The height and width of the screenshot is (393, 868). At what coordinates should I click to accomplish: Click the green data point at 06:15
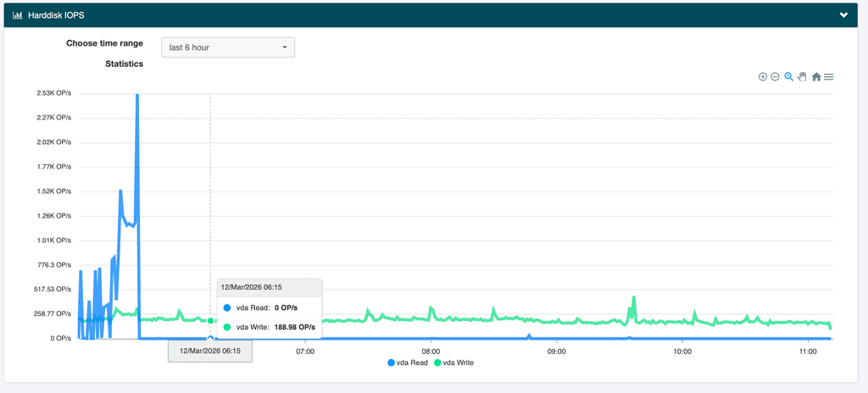pos(210,320)
